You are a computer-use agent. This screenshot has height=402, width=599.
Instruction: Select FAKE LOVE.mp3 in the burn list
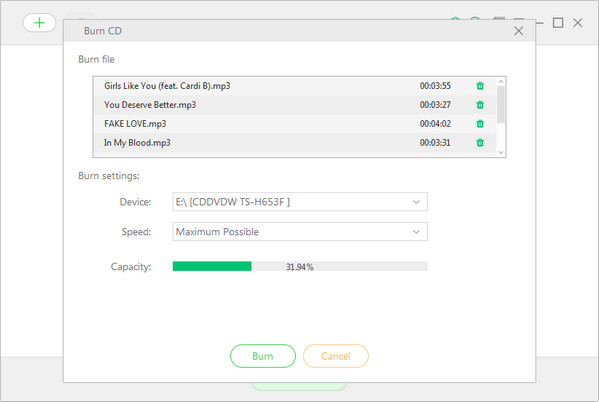pyautogui.click(x=295, y=124)
